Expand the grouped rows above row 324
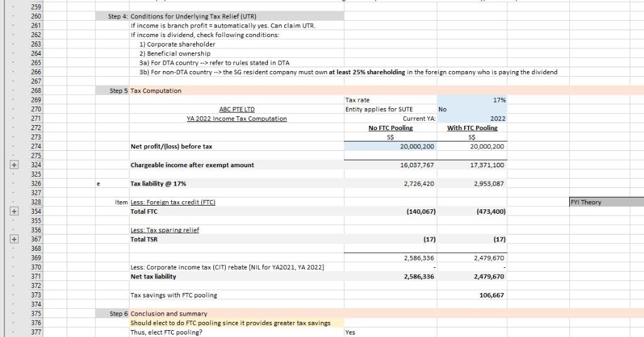The image size is (644, 337). tap(5, 165)
